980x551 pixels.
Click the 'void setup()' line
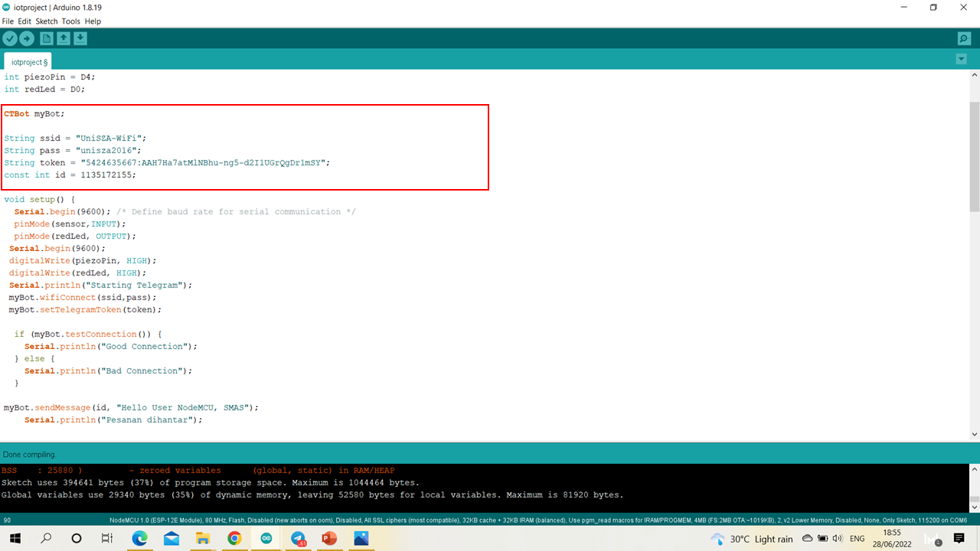[40, 200]
